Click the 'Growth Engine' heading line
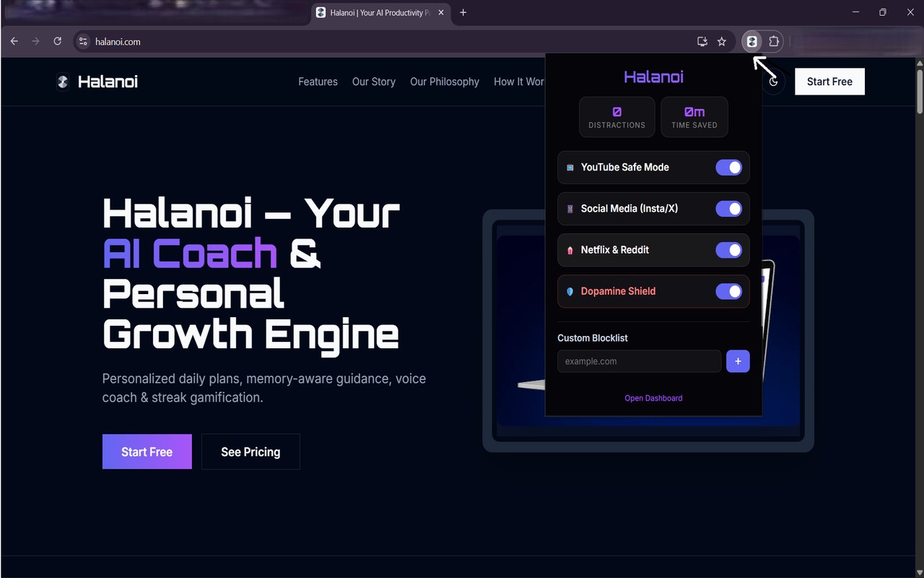 click(x=250, y=334)
